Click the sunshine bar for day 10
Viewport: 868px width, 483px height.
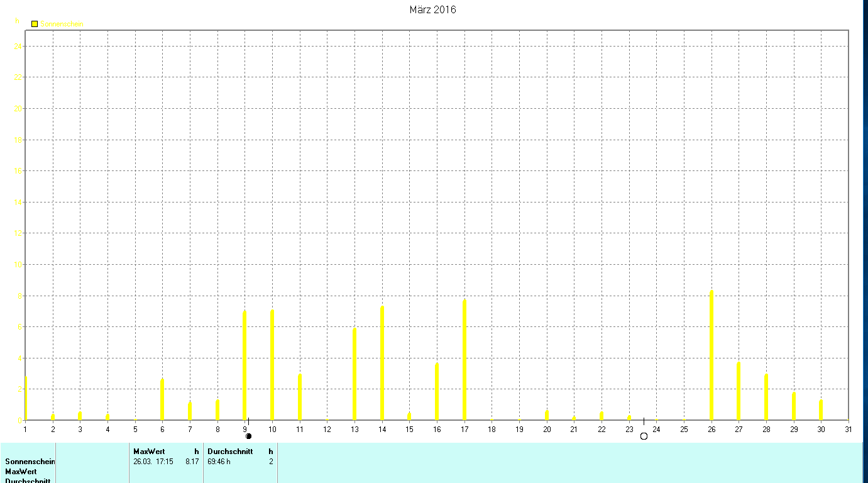(272, 364)
